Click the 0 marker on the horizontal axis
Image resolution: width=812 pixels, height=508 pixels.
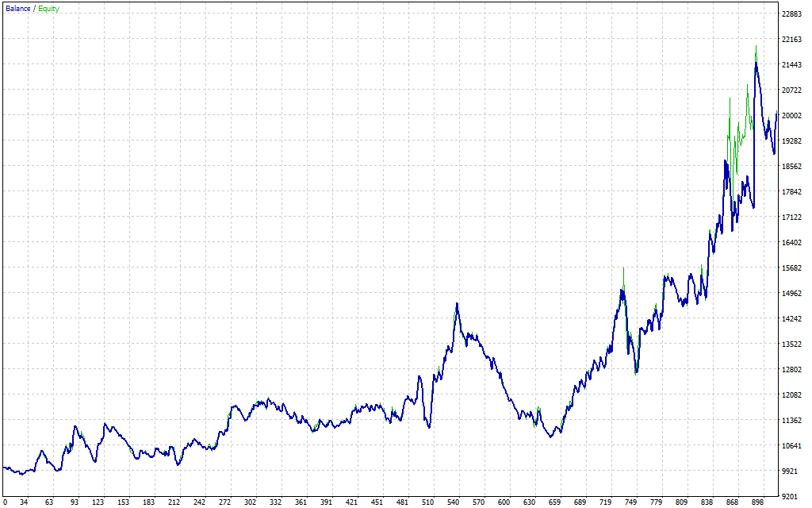tap(6, 502)
